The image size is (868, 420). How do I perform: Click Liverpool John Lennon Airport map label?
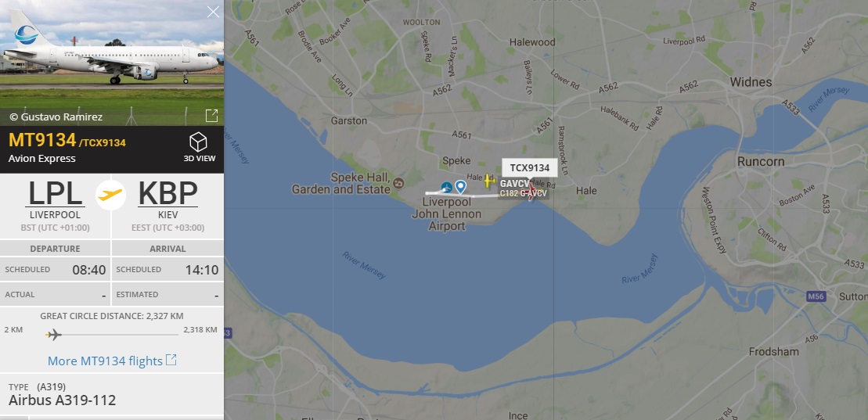(x=447, y=214)
